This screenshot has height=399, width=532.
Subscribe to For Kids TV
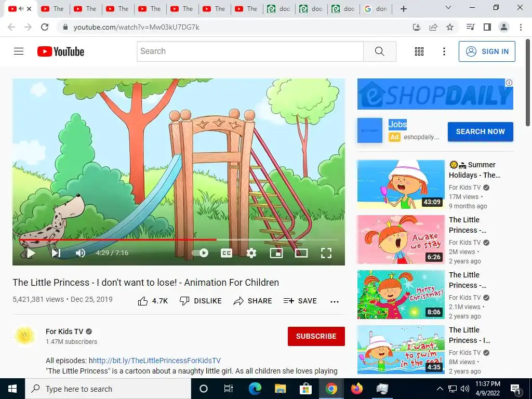316,336
